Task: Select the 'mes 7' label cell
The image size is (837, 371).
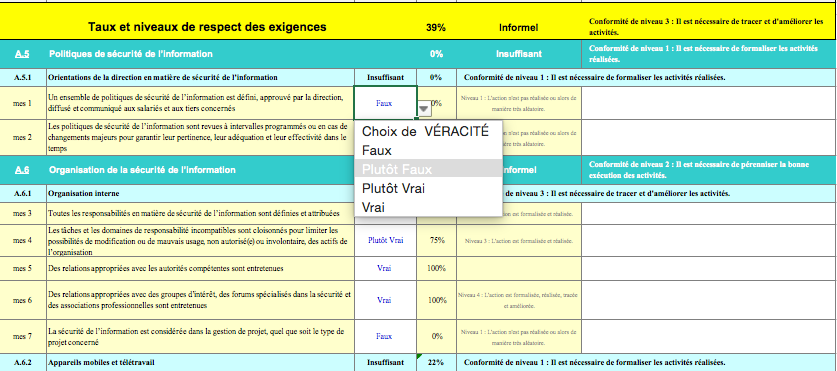Action: tap(22, 336)
